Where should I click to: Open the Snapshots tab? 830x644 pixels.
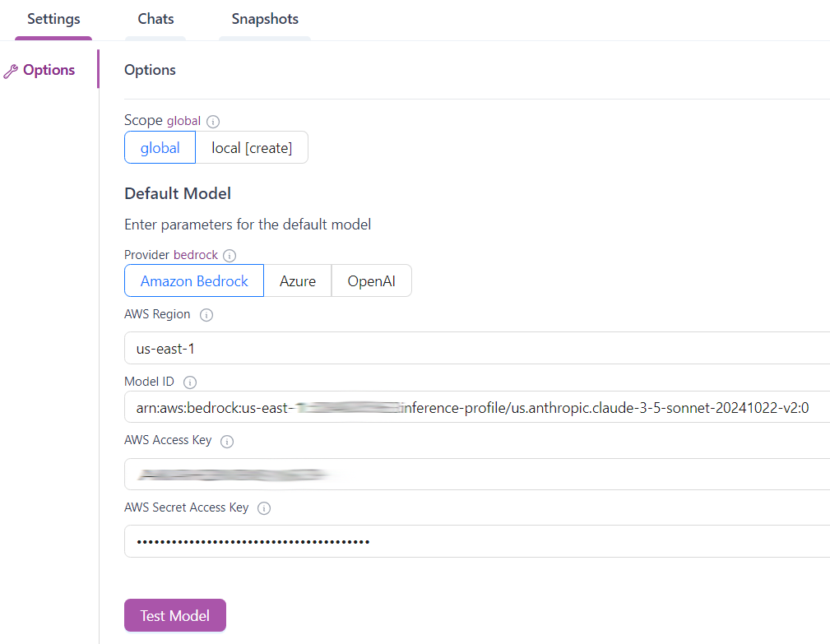coord(265,19)
